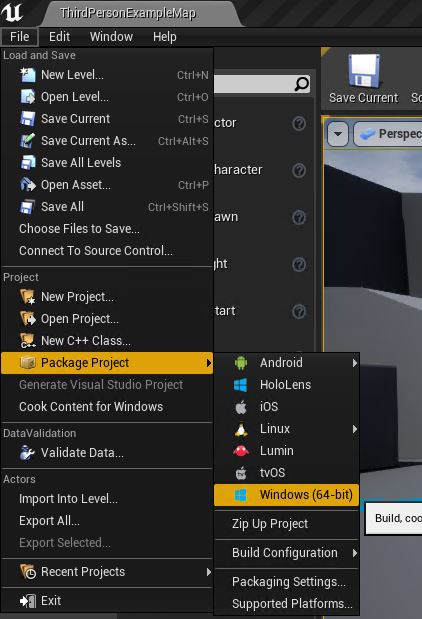Click the search classes input field
Image resolution: width=422 pixels, height=619 pixels.
click(254, 84)
